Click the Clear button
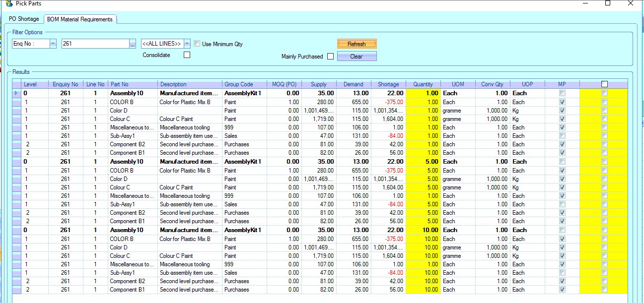644x303 pixels. pos(357,57)
